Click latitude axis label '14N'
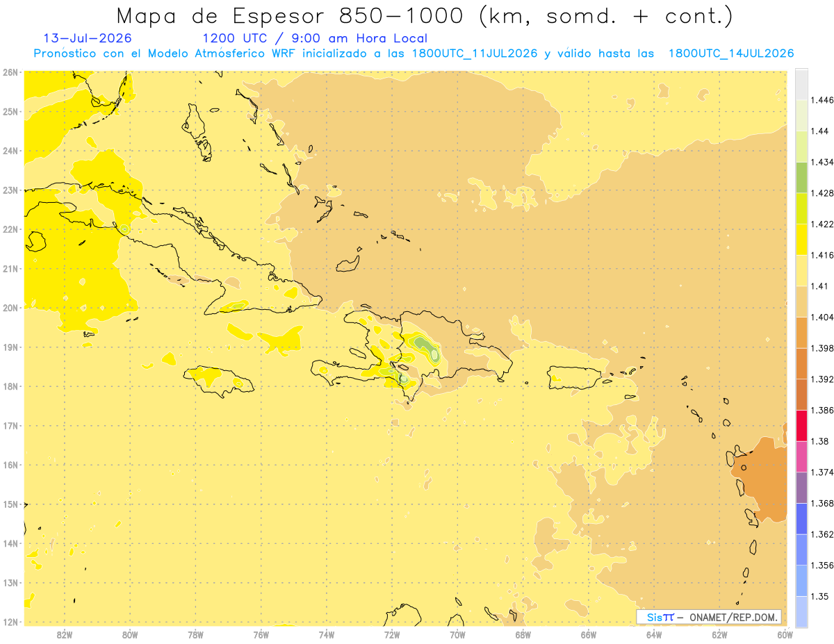 (x=10, y=543)
